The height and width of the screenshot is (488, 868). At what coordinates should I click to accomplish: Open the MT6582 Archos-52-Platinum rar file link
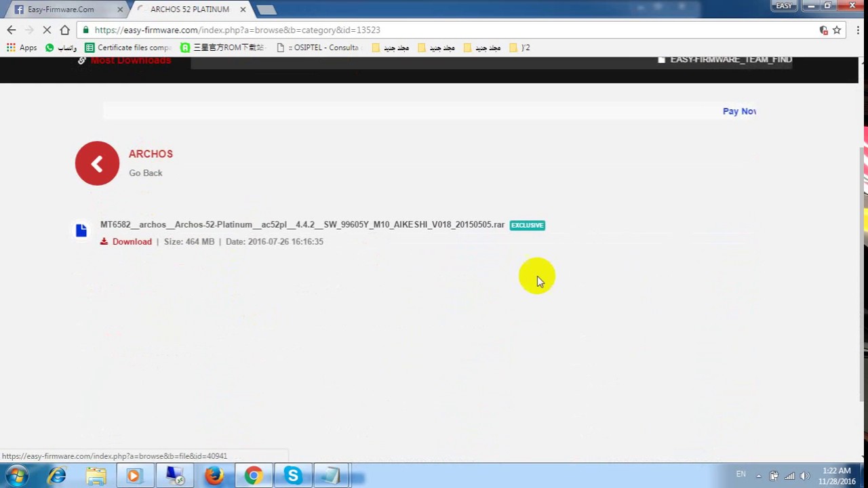point(302,224)
